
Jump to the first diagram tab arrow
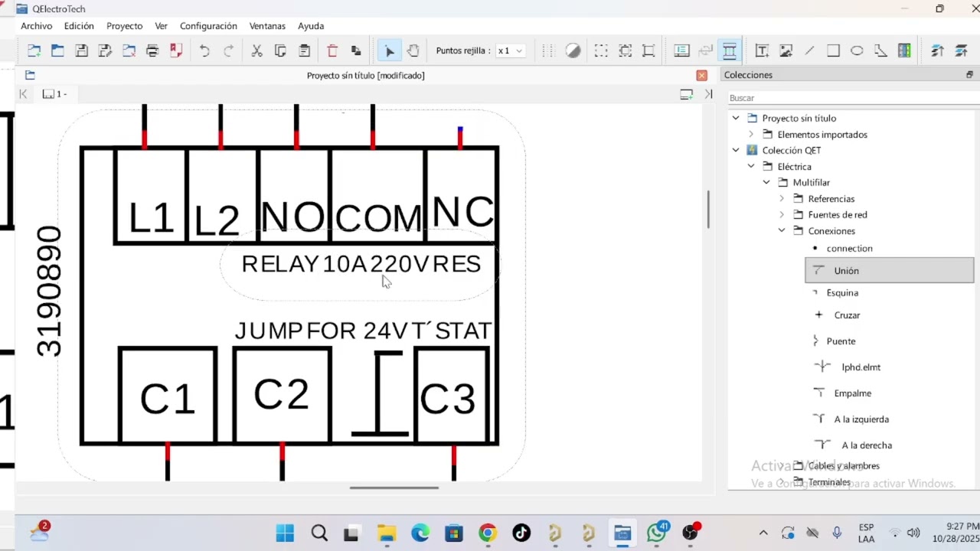pyautogui.click(x=24, y=94)
